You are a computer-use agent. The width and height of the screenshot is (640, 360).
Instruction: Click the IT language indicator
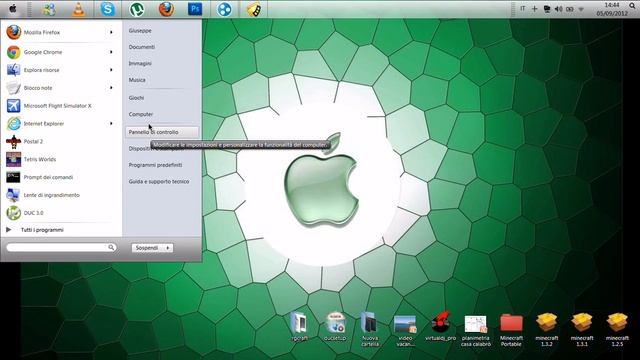(522, 9)
